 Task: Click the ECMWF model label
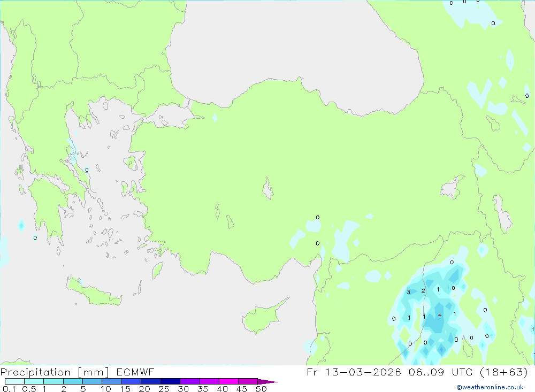click(x=135, y=372)
